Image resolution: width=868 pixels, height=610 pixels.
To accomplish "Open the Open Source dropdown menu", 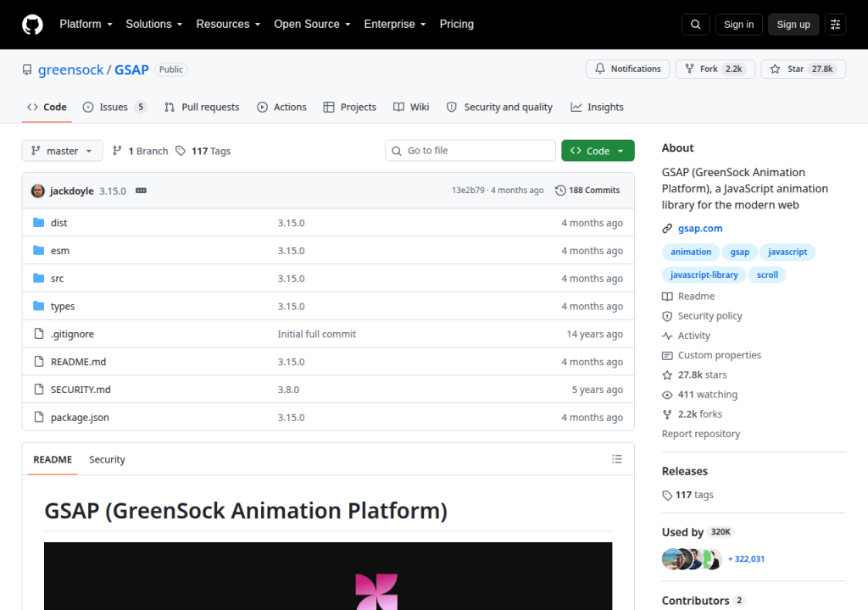I will [x=312, y=25].
